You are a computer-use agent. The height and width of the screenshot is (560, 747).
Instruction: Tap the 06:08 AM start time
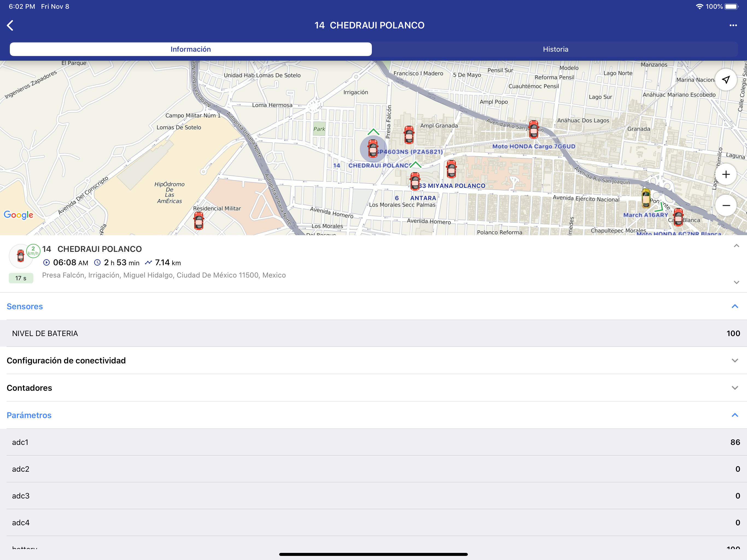click(x=66, y=262)
